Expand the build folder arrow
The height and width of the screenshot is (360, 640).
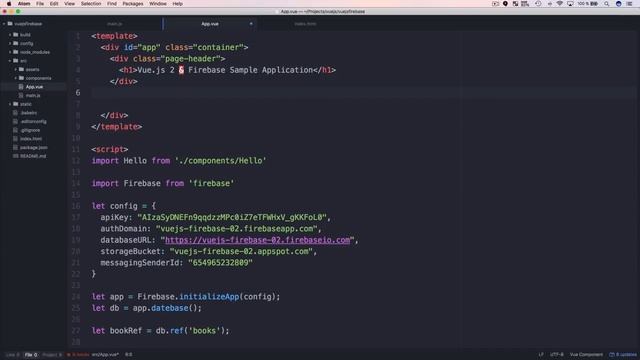click(10, 35)
